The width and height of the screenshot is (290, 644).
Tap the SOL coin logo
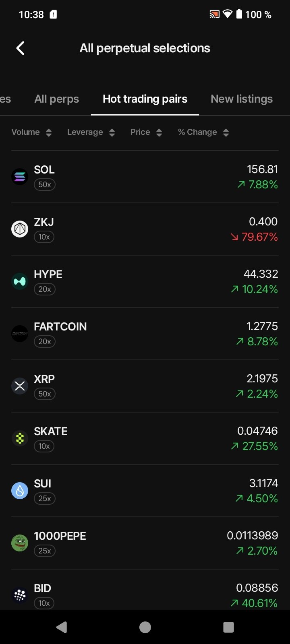click(x=20, y=177)
